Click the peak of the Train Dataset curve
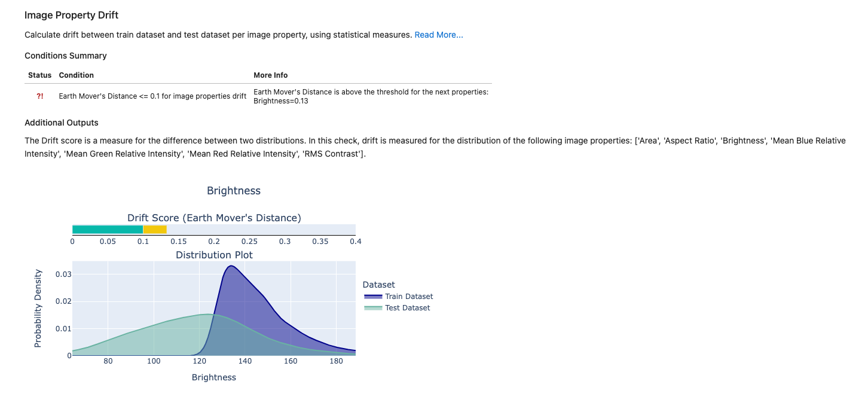 click(230, 266)
